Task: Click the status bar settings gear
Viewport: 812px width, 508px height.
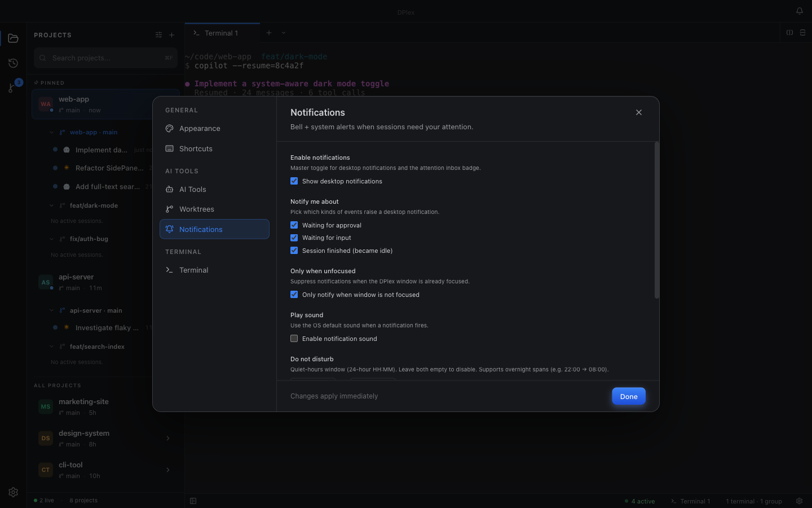Action: (799, 501)
